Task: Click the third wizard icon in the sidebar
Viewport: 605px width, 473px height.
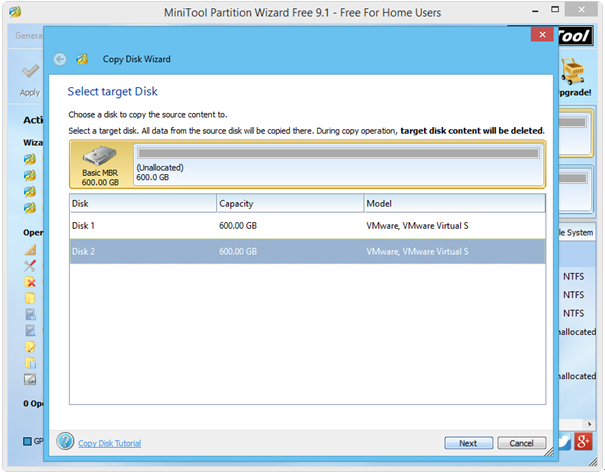Action: coord(30,191)
